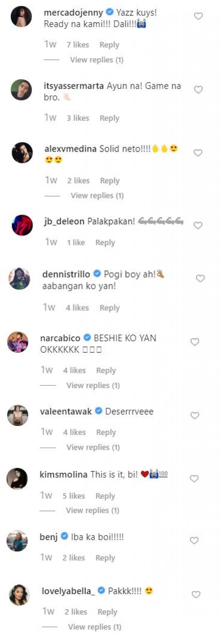Screen dimensions: 220x644
Task: Like alexvmedina's "Solid neto" comment
Action: 198,153
